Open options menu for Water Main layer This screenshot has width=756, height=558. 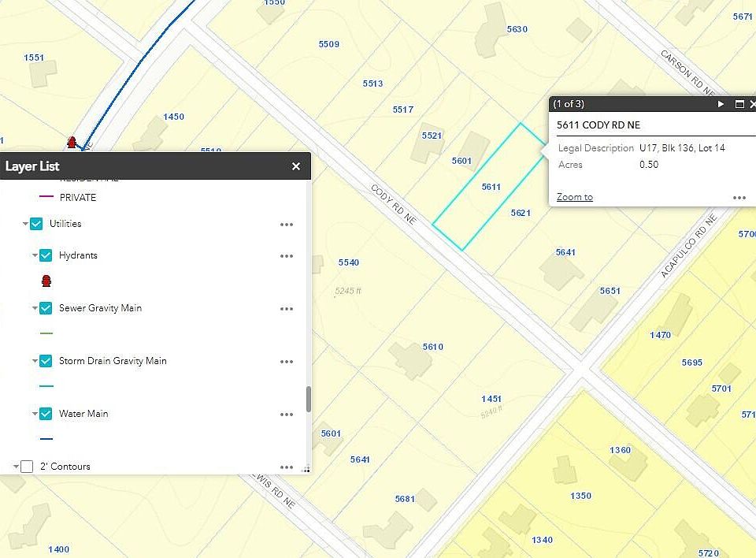(x=287, y=415)
